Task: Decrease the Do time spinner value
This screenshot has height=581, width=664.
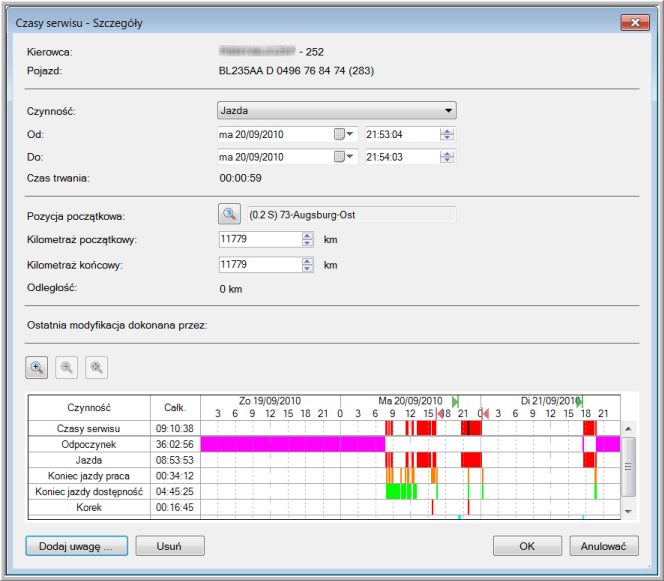Action: [447, 161]
